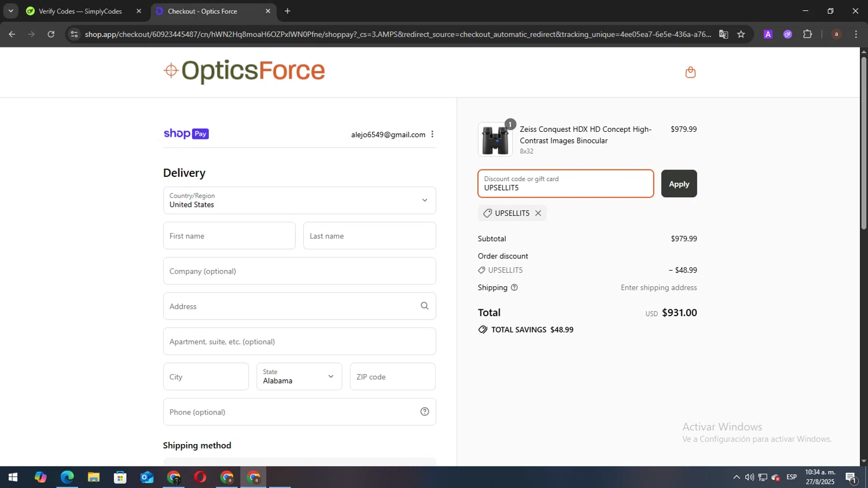
Task: Open Opera browser from the taskbar
Action: pyautogui.click(x=200, y=478)
